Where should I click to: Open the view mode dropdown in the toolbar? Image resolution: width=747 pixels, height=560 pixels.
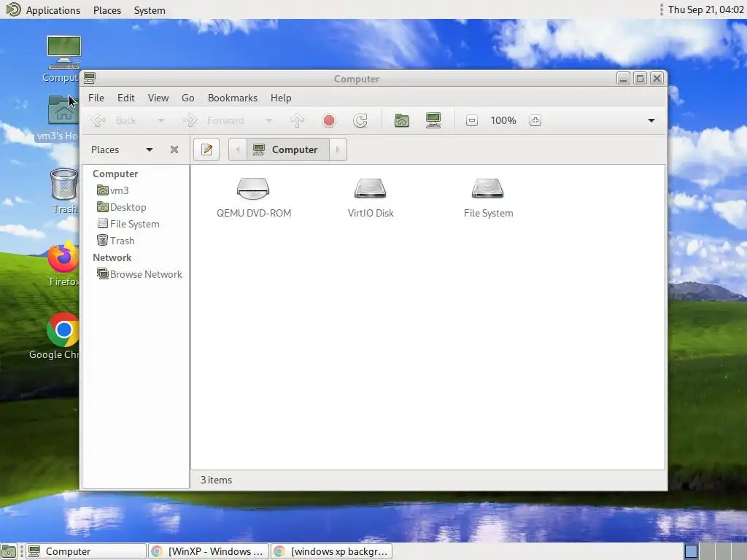[x=651, y=120]
